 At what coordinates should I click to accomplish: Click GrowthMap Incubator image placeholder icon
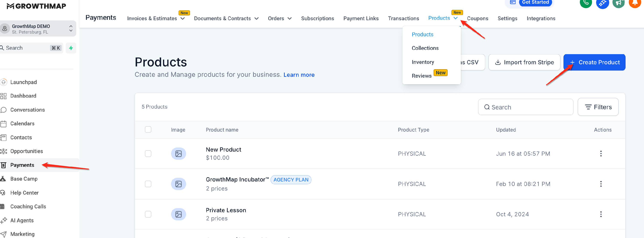point(178,184)
